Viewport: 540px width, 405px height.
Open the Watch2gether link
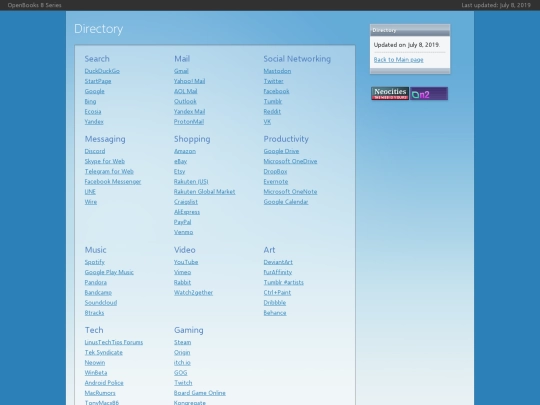pos(194,293)
